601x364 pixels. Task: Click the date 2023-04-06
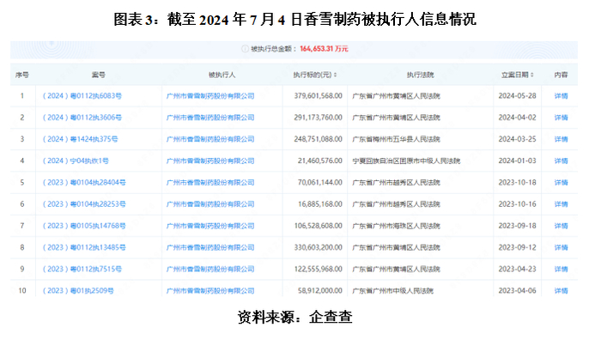coord(517,291)
